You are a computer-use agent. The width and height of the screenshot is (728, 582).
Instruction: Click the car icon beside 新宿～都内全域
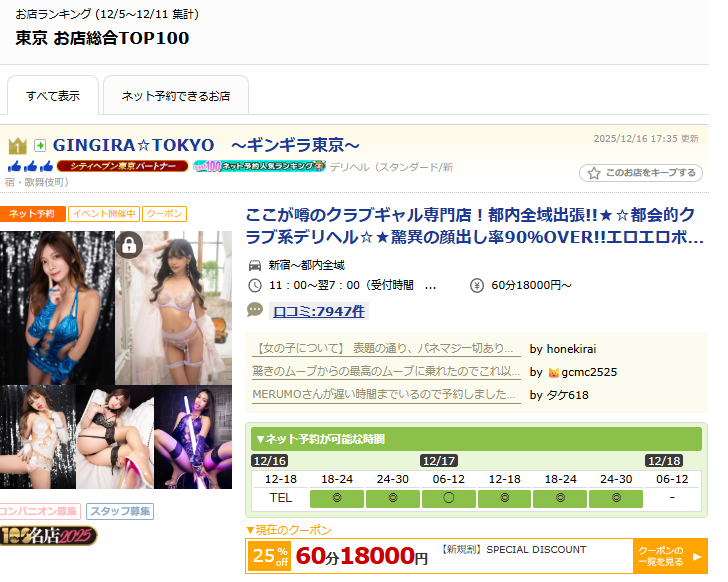click(255, 265)
